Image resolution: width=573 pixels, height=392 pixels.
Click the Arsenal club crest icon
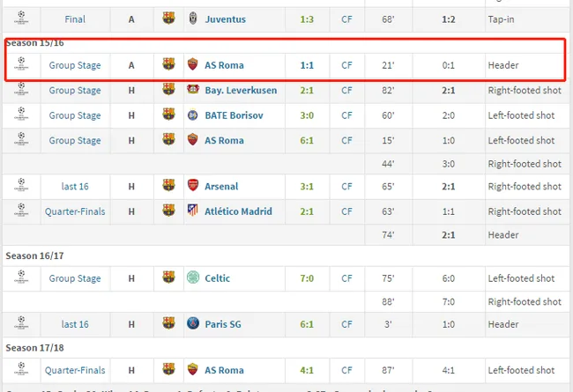point(193,185)
